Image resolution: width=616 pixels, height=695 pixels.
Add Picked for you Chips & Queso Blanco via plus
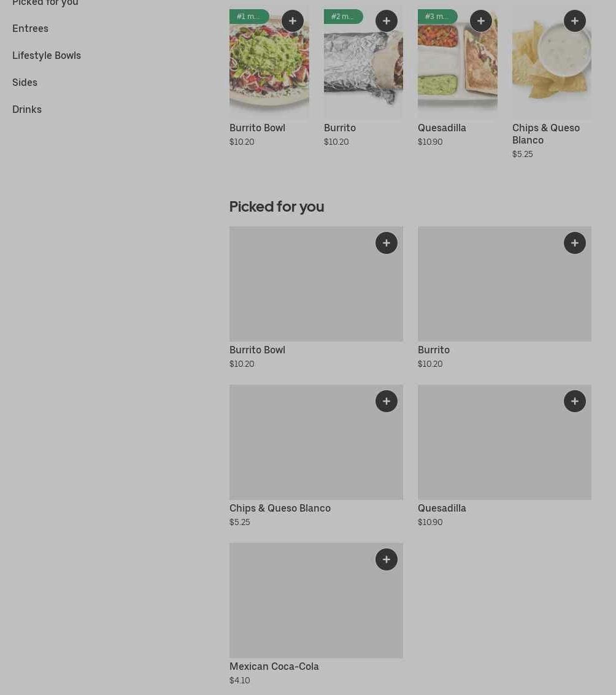[387, 401]
